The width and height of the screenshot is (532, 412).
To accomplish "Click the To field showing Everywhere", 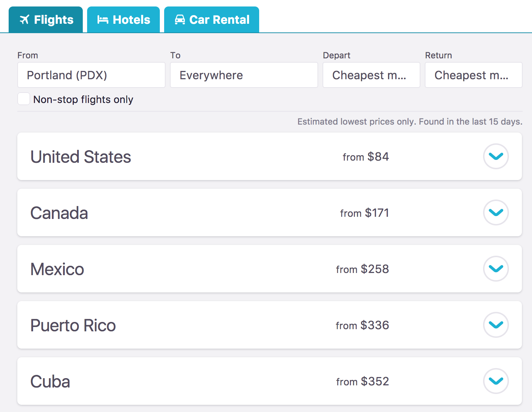I will tap(244, 75).
